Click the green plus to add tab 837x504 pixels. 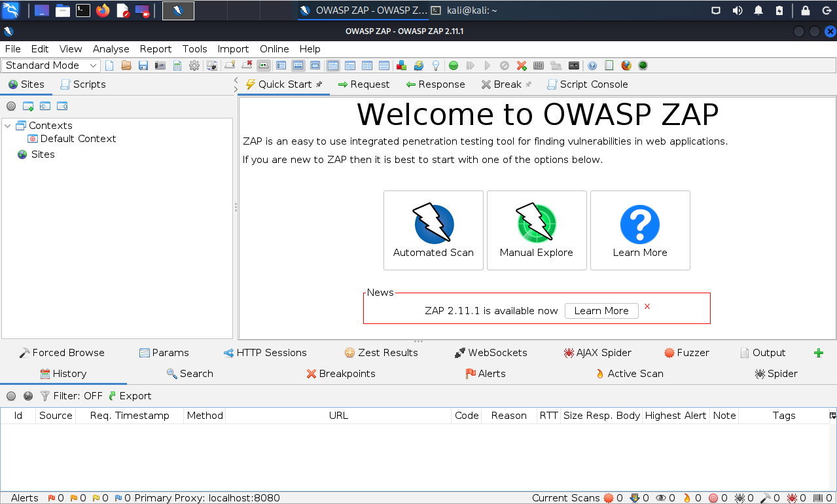[x=818, y=353]
